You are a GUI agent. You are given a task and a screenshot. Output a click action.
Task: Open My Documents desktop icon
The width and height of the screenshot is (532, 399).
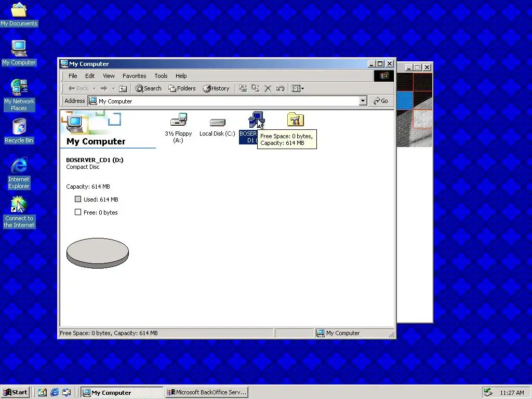coord(19,14)
